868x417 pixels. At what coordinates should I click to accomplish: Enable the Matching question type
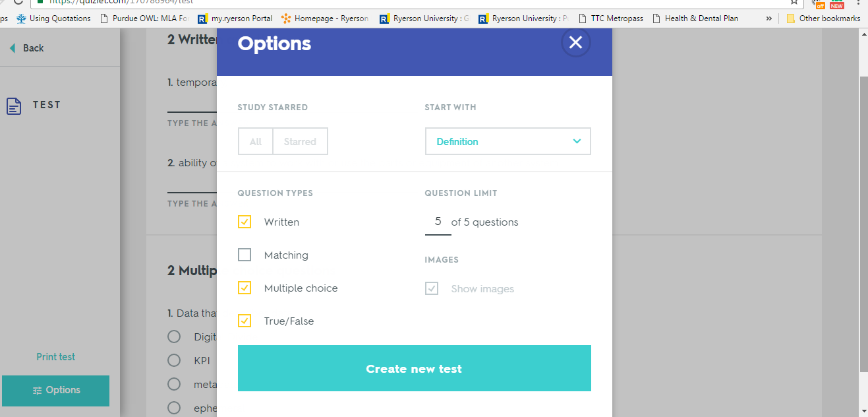pos(245,255)
